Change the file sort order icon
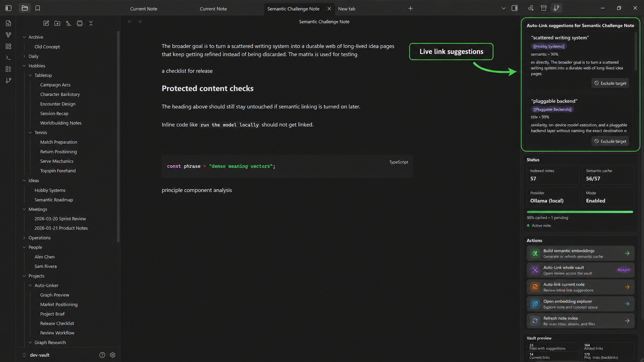Viewport: 644px width, 362px height. [69, 23]
